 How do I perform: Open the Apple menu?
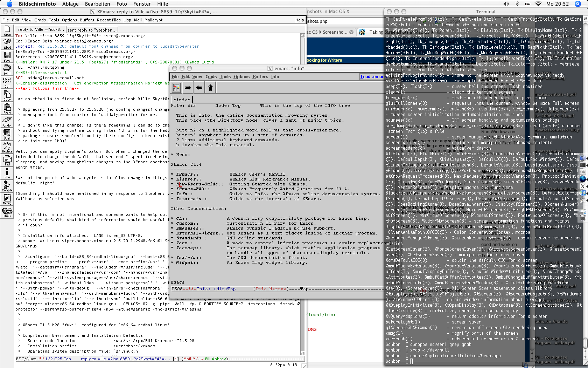(9, 4)
